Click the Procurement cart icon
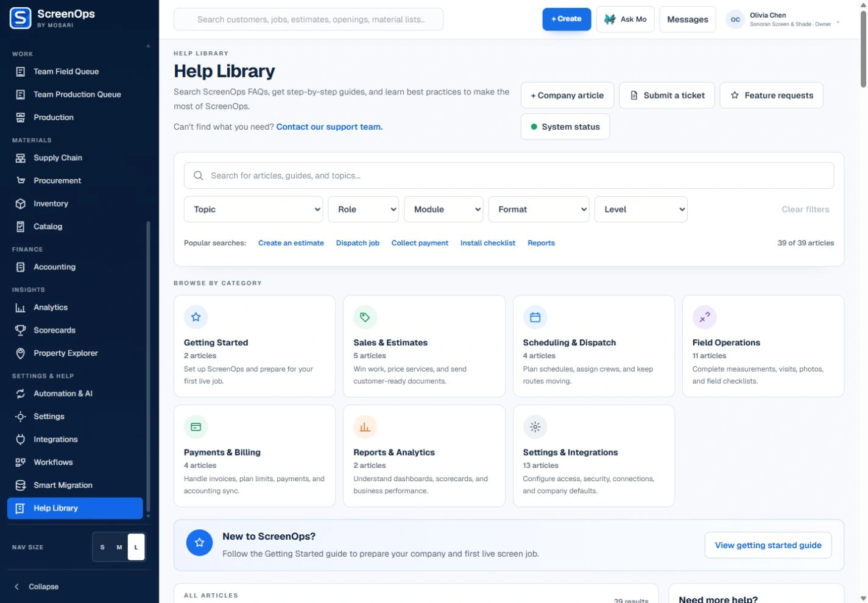 20,181
